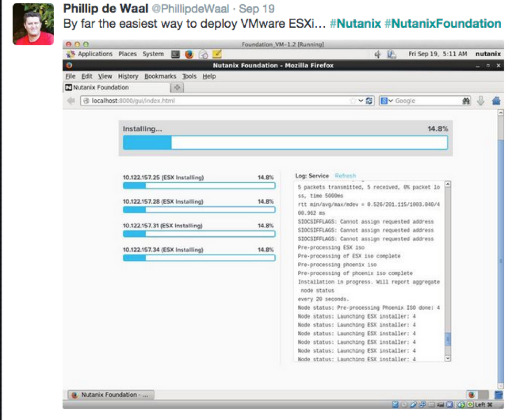The height and width of the screenshot is (420, 512).
Task: Click the mail launcher icon in panel
Action: [x=203, y=54]
